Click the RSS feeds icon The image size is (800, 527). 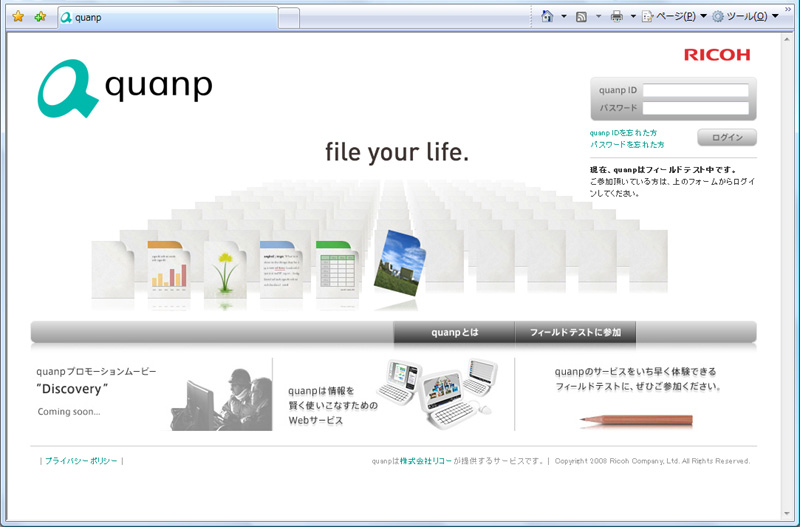pos(581,17)
